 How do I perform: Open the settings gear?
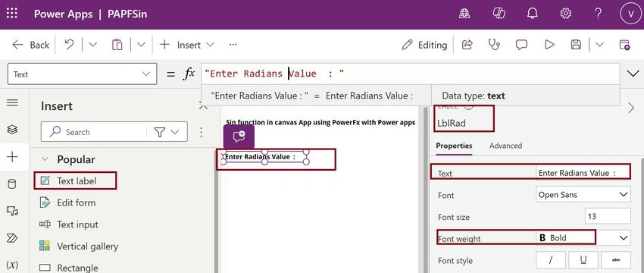tap(565, 14)
